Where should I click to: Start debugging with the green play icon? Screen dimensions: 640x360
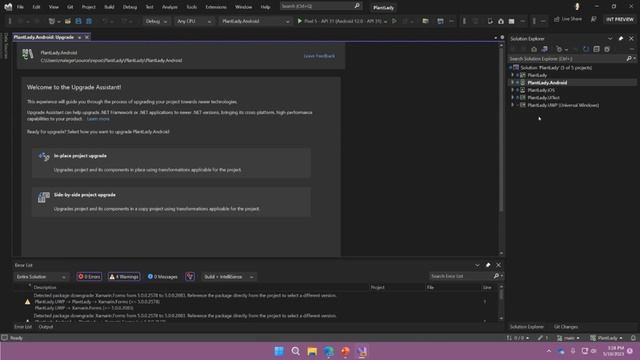[300, 21]
